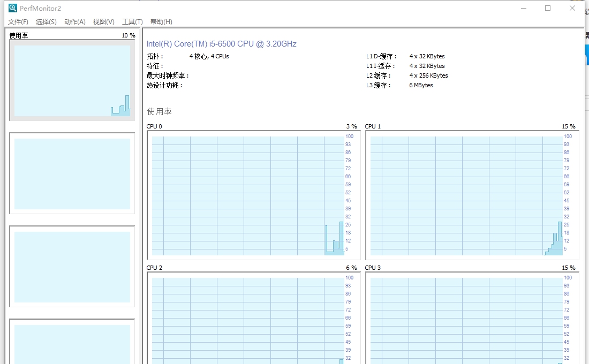This screenshot has height=364, width=589.
Task: Select the third sidebar graph thumbnail
Action: click(73, 266)
